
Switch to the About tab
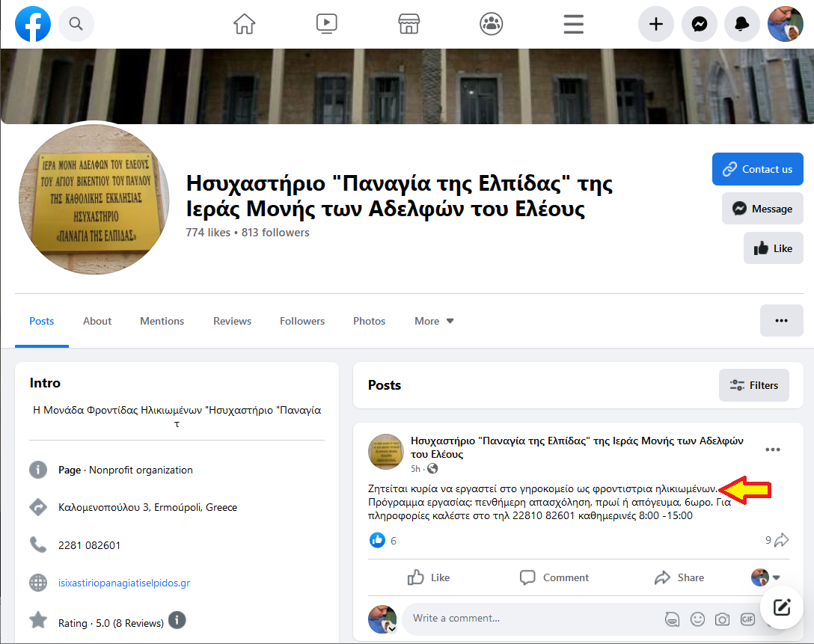click(x=97, y=321)
